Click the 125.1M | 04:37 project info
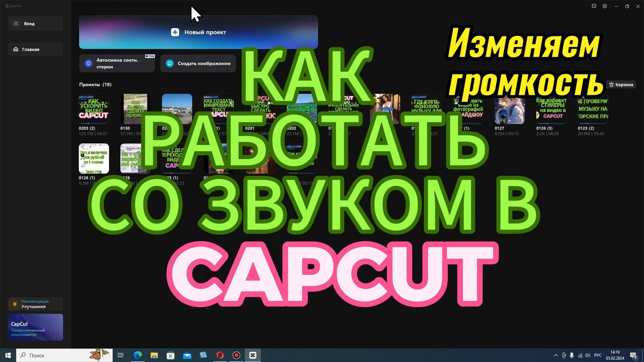Screen dimensions: 644x362 (93, 133)
